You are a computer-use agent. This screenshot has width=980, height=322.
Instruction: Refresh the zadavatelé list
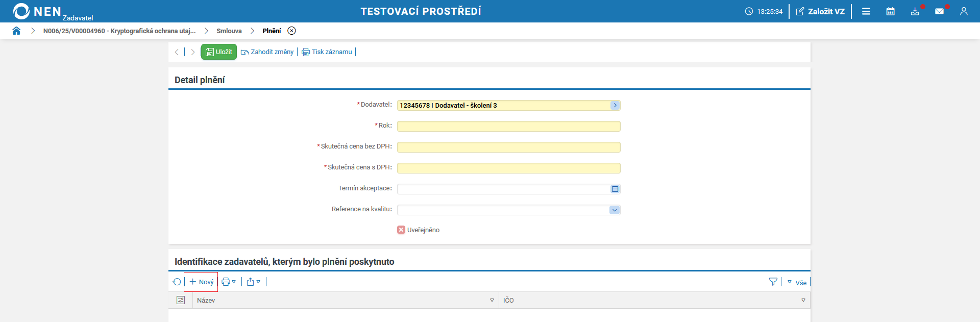click(x=177, y=282)
